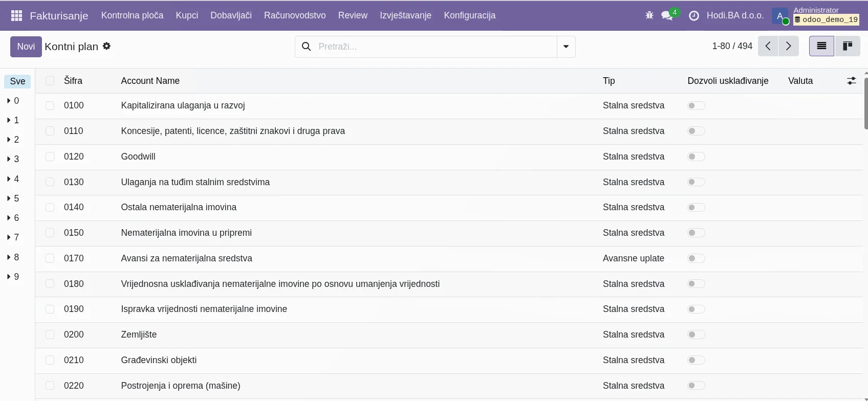
Task: Switch to list view
Action: (x=821, y=46)
